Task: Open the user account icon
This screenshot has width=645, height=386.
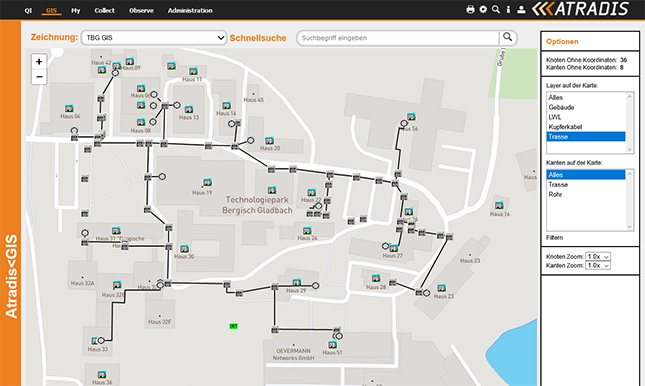Action: (521, 9)
